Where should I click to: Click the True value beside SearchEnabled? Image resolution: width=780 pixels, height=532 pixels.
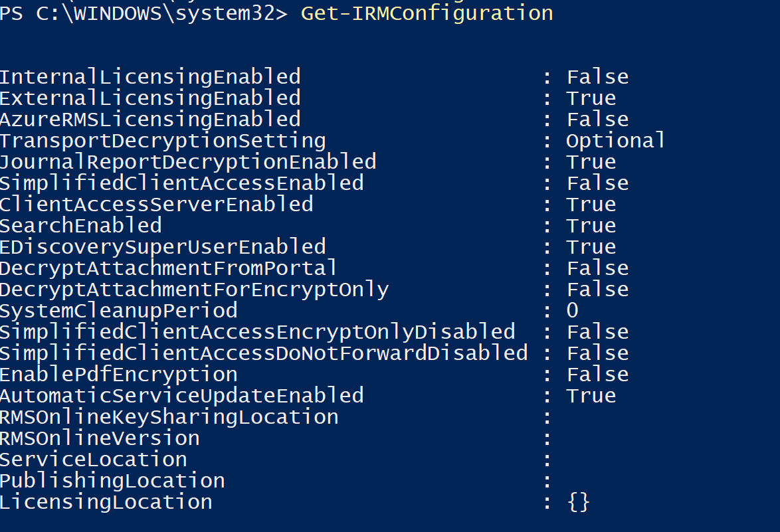(591, 226)
